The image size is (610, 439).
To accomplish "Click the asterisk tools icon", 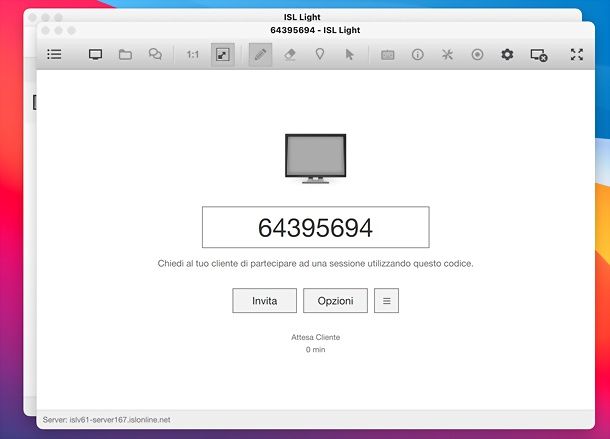I will pos(447,54).
